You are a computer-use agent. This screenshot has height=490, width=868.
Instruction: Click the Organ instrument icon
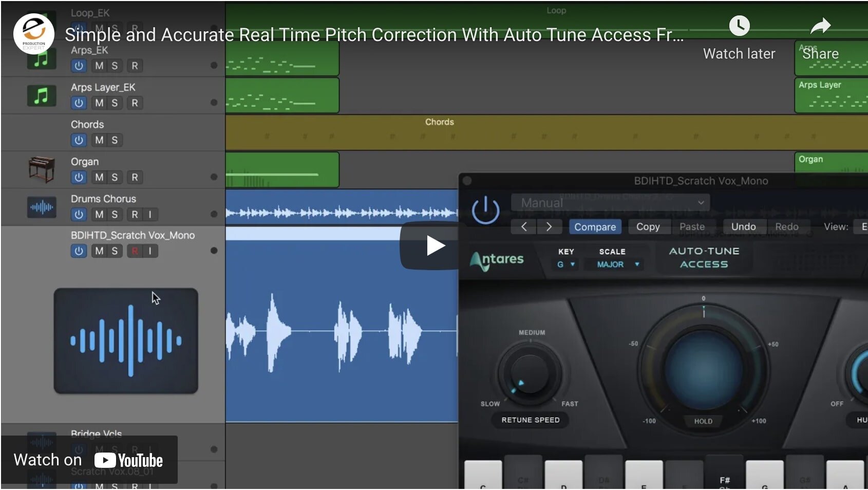pyautogui.click(x=42, y=169)
